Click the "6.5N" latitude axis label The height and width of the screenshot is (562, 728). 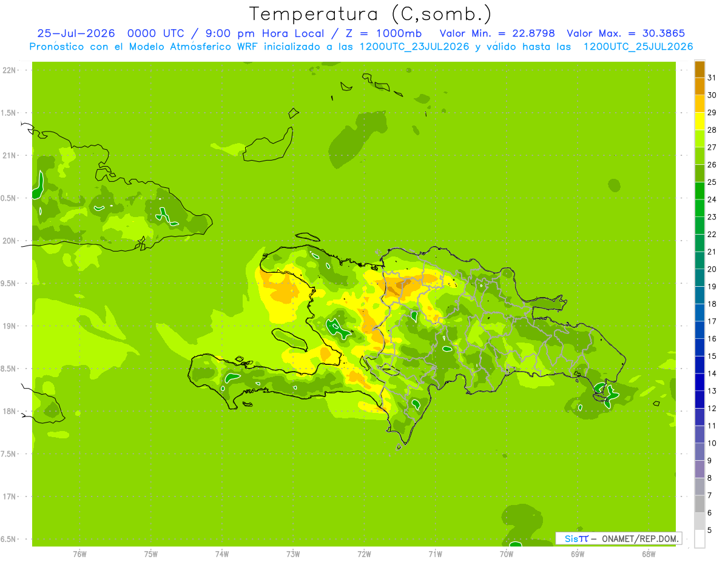tap(9, 539)
